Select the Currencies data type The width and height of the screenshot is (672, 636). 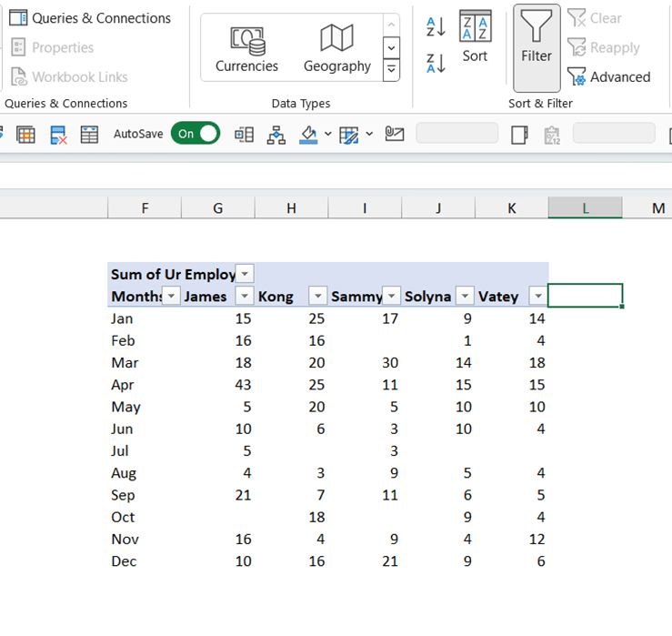coord(246,48)
